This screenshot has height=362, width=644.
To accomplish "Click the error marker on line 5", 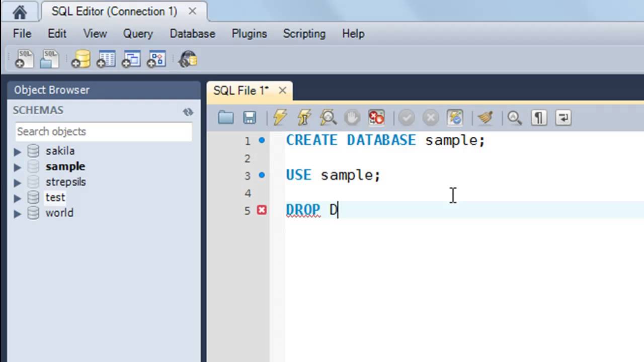I will 262,210.
